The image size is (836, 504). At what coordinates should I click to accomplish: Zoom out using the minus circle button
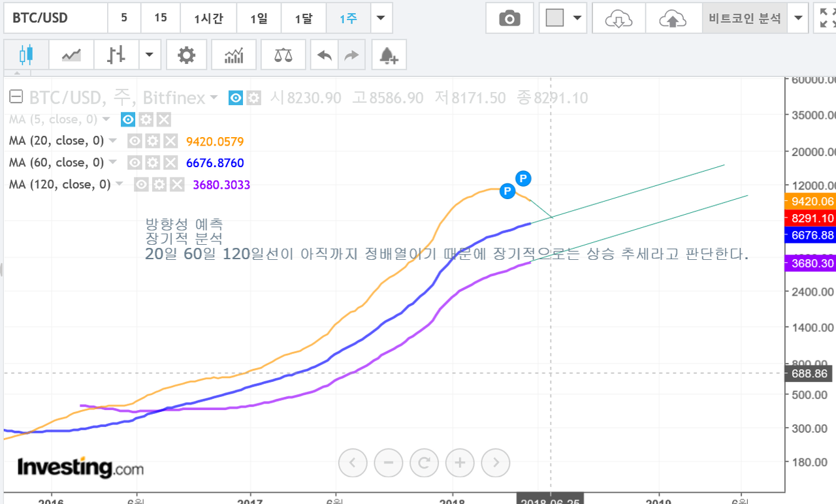click(x=389, y=463)
